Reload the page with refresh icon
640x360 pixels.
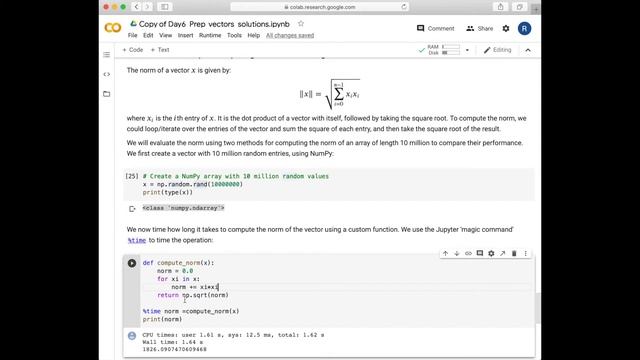(404, 7)
